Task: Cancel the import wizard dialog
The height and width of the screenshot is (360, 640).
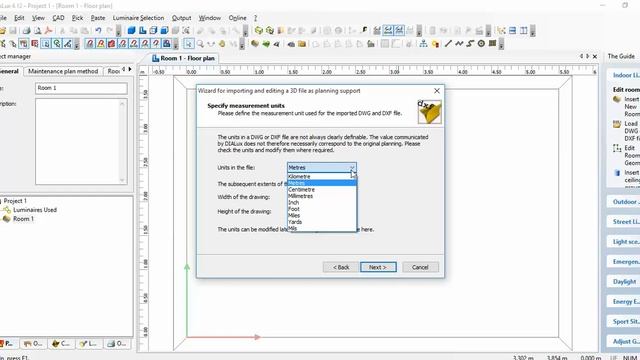Action: tap(420, 267)
